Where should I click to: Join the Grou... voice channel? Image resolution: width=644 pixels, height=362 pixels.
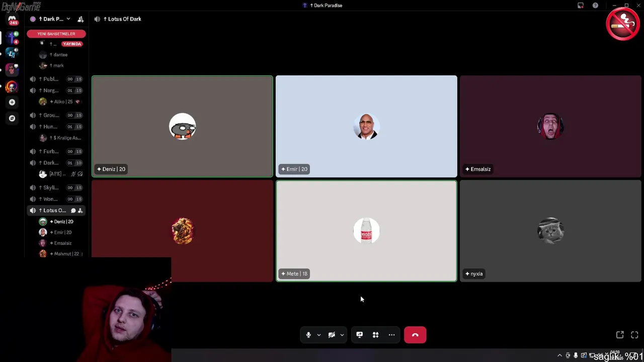tap(55, 115)
